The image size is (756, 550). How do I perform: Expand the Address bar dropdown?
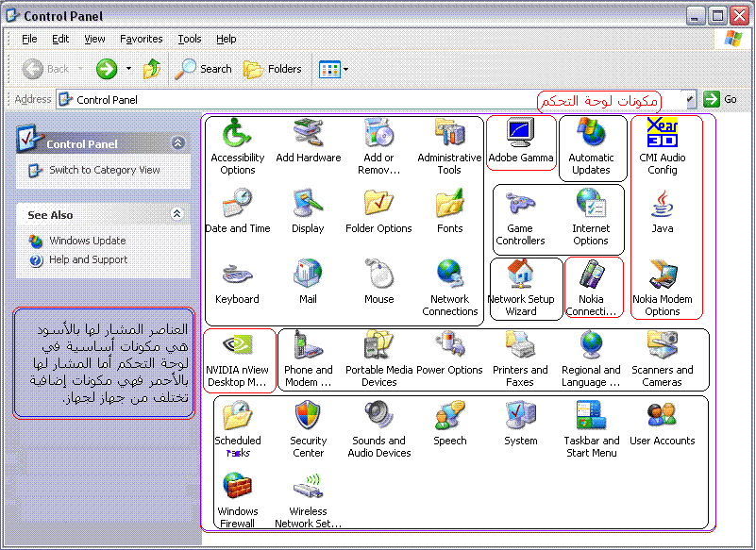[x=691, y=99]
